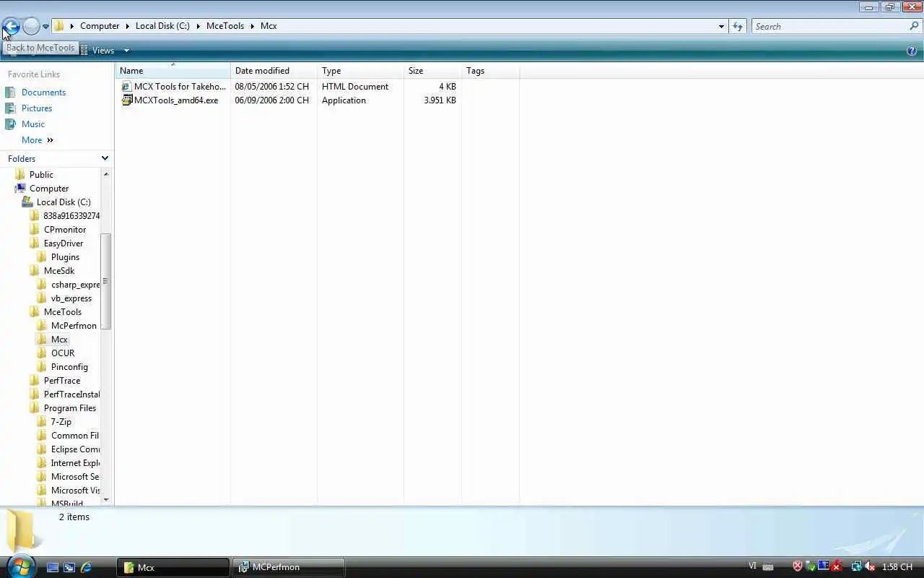Screen dimensions: 924x578
Task: Select OCUR folder in tree
Action: pos(63,353)
